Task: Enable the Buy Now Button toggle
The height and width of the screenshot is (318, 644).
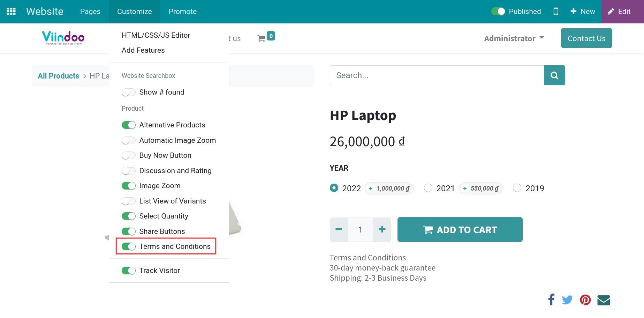Action: (129, 155)
